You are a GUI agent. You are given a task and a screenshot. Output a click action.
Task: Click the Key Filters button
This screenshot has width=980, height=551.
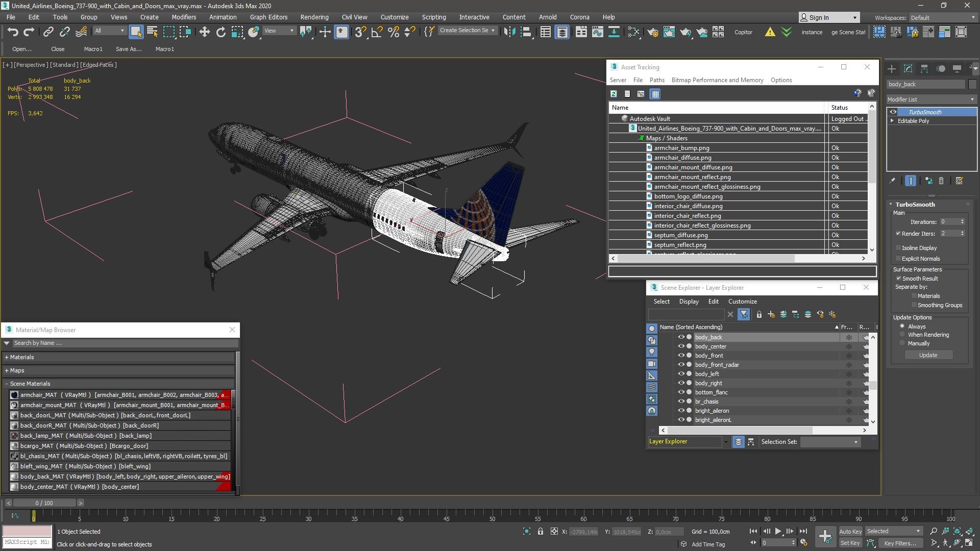(900, 543)
